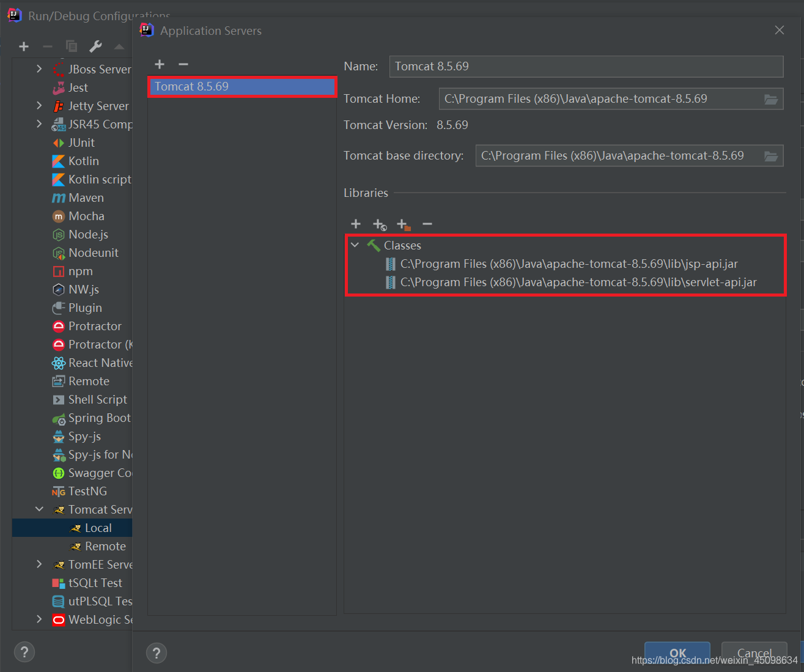The height and width of the screenshot is (672, 804).
Task: Collapse the Classes library node
Action: (x=355, y=245)
